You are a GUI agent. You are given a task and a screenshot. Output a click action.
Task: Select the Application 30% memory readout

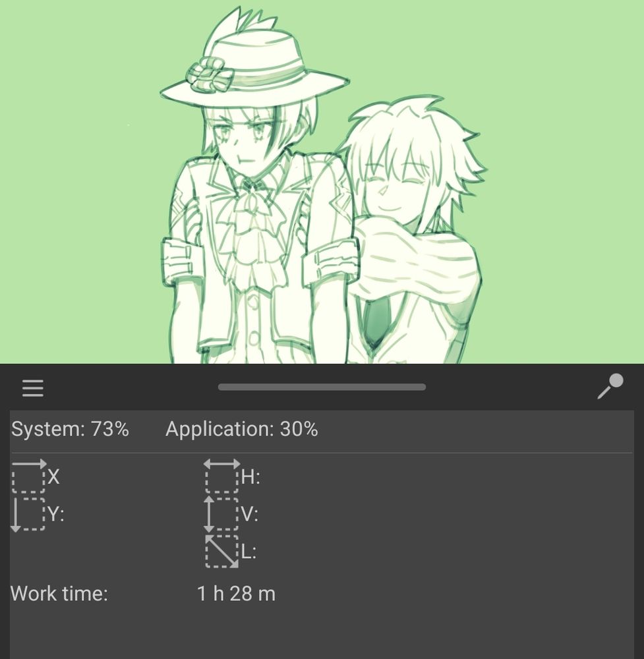point(242,429)
